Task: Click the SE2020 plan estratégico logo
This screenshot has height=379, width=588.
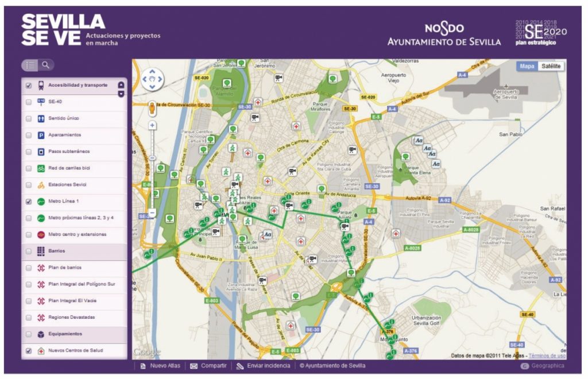Action: point(541,33)
